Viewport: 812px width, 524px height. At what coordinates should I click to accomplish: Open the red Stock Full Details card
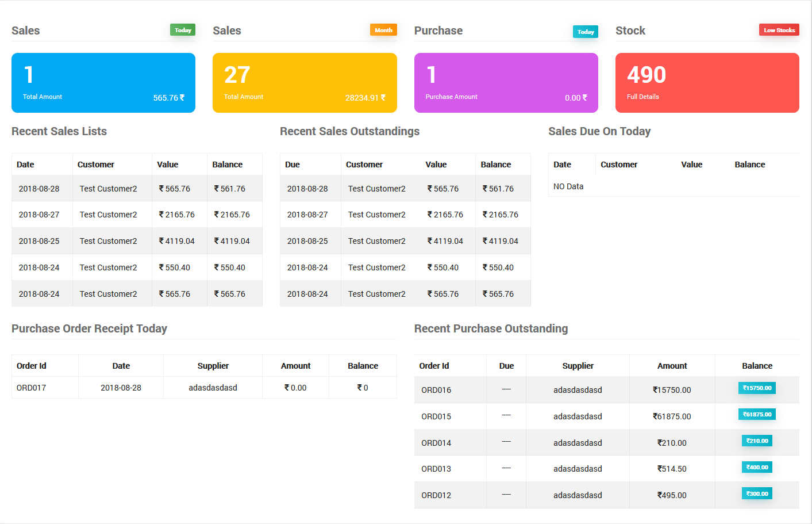(707, 82)
